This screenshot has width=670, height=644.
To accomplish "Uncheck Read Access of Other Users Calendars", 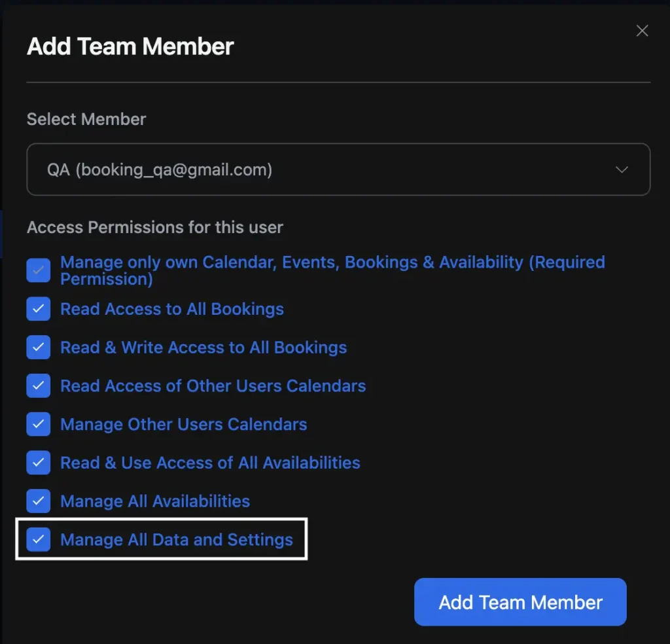I will pos(39,385).
